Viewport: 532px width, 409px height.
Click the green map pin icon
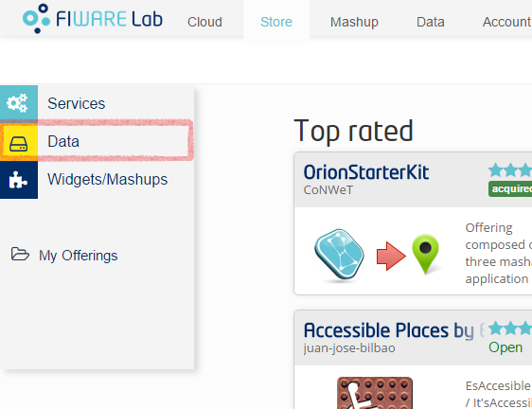point(425,254)
